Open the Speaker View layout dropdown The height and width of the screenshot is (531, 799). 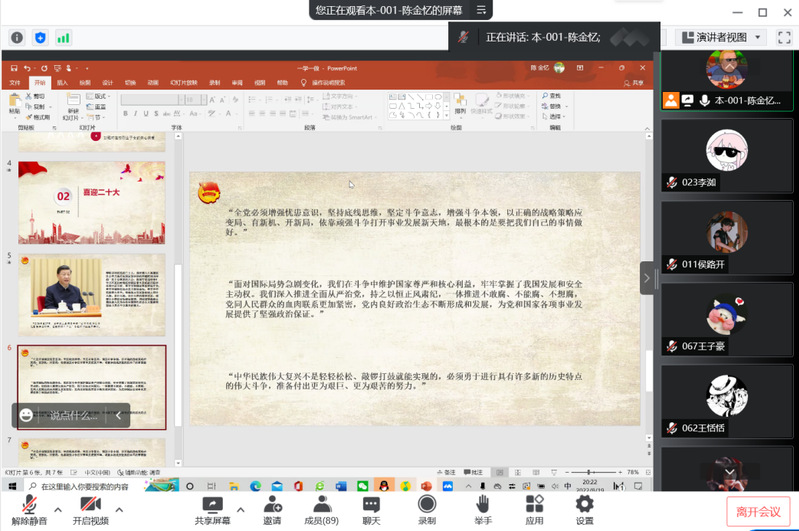(721, 37)
